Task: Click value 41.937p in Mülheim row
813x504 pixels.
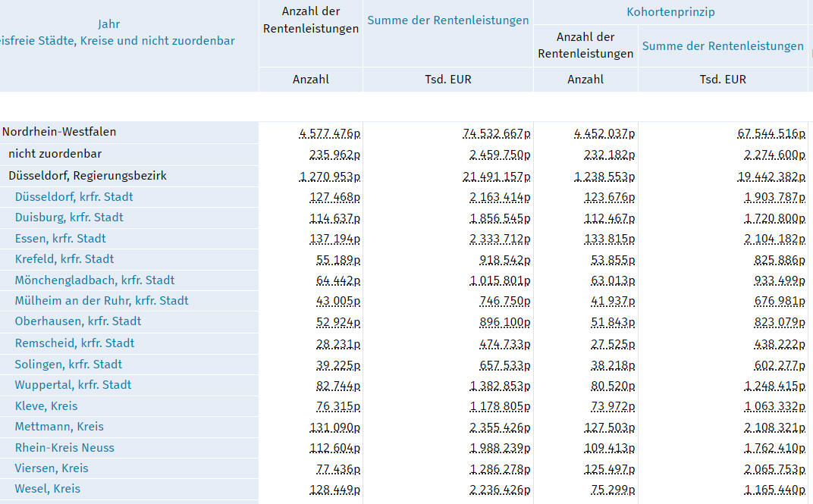Action: 613,302
